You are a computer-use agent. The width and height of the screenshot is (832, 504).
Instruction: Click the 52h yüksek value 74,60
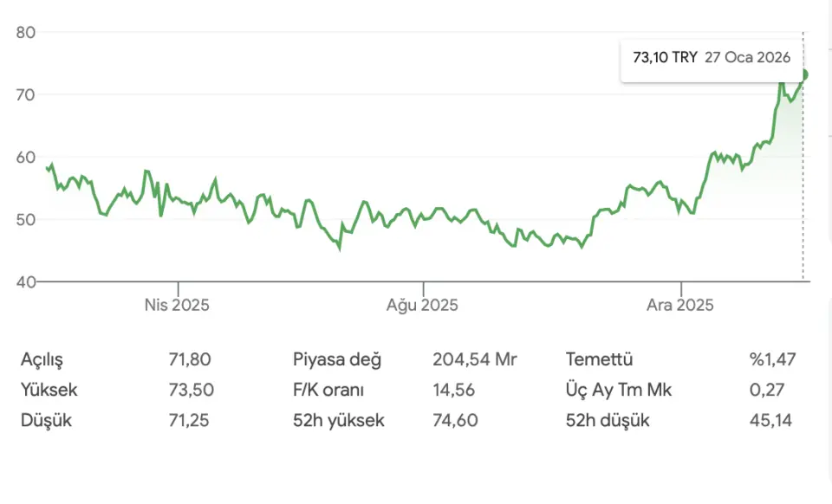453,421
